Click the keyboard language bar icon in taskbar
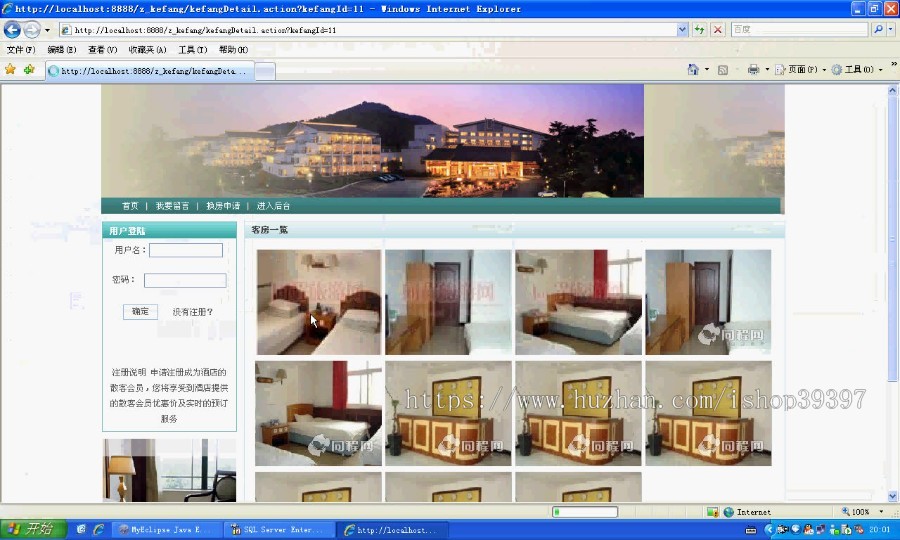Viewport: 900px width, 540px height. point(751,530)
